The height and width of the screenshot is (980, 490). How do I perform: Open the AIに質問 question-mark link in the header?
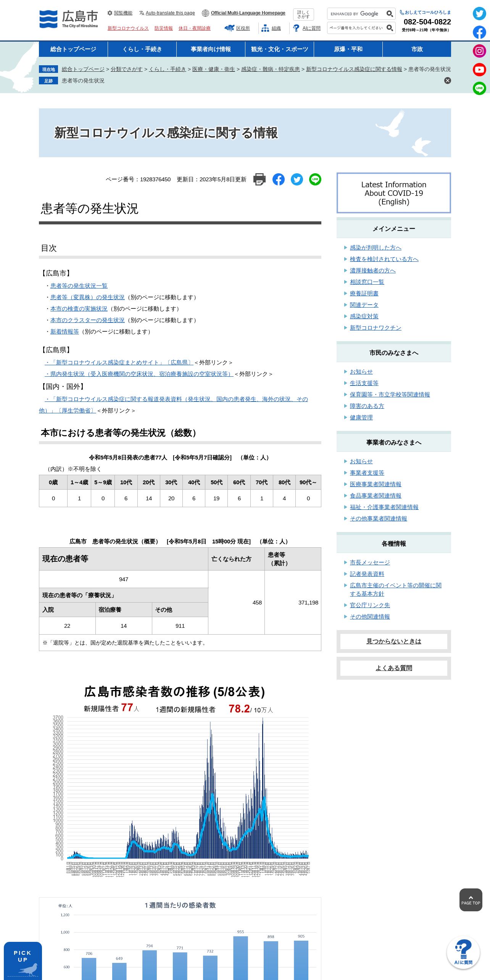(x=307, y=28)
